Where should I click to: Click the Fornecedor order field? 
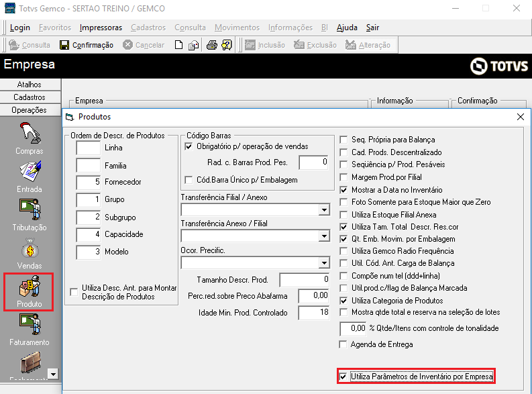coord(88,183)
